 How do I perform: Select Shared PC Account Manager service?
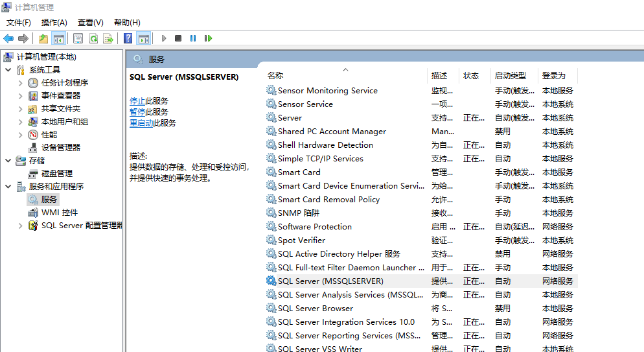pyautogui.click(x=421, y=131)
